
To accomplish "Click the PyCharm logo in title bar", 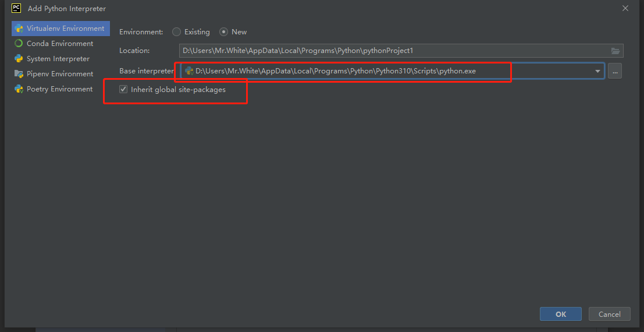I will 16,8.
